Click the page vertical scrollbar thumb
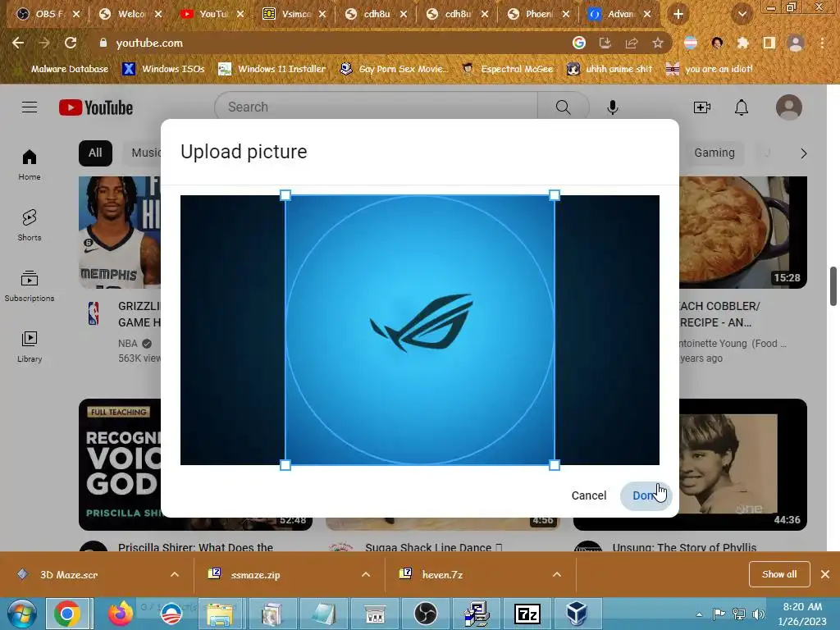The height and width of the screenshot is (630, 840). tap(833, 285)
